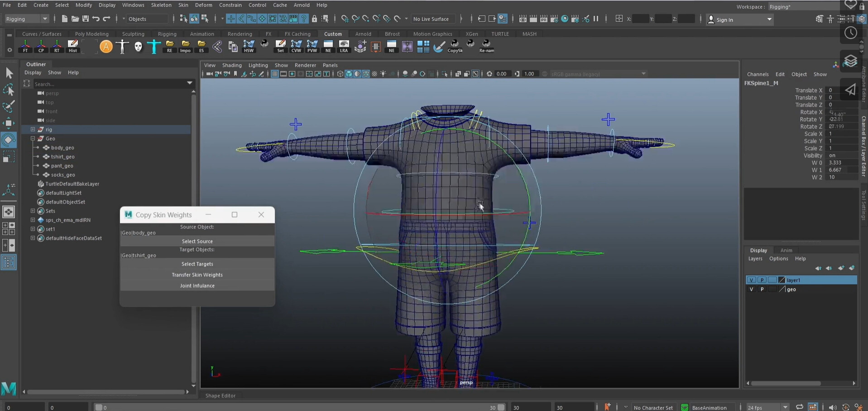Click the LRA eye shelf icon
Viewport: 868px width, 411px height.
point(344,45)
